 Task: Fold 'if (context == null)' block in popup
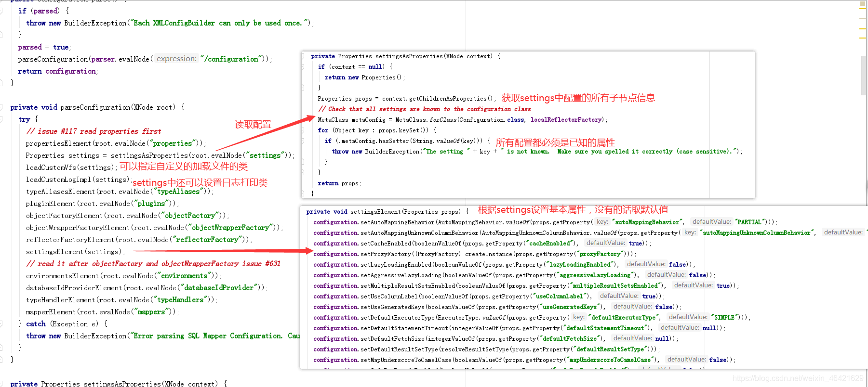[303, 67]
